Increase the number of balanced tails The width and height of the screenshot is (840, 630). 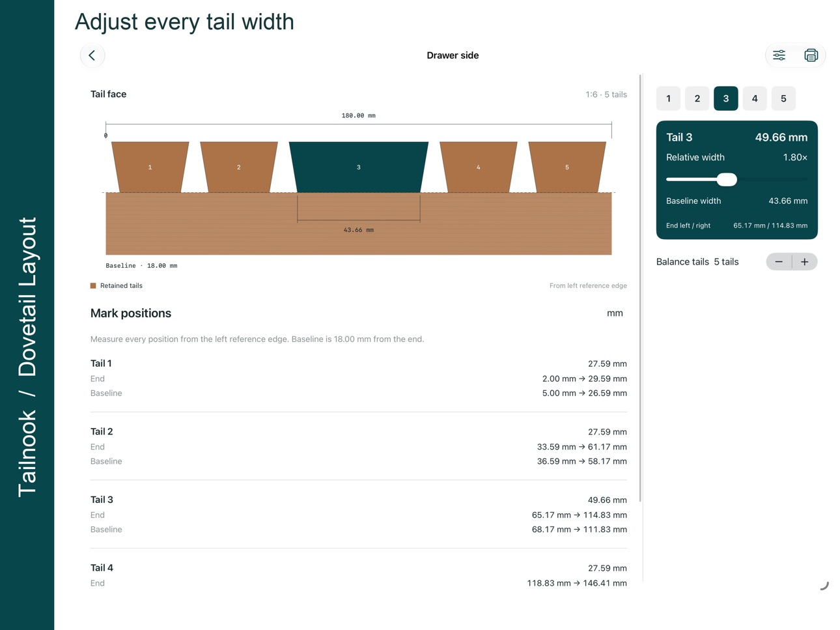click(x=805, y=262)
